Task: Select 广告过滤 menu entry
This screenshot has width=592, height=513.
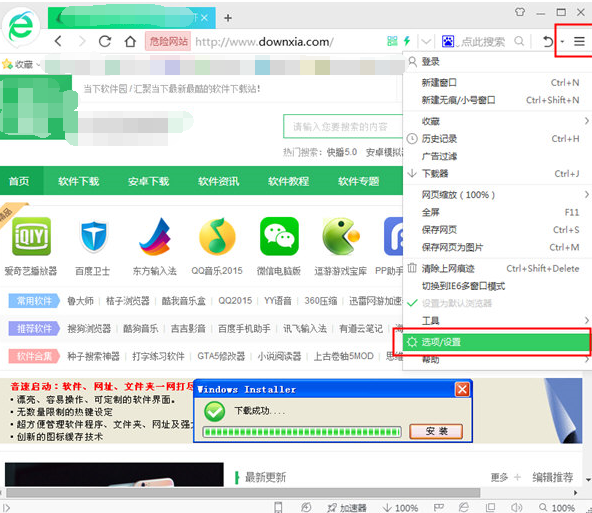Action: click(x=497, y=156)
